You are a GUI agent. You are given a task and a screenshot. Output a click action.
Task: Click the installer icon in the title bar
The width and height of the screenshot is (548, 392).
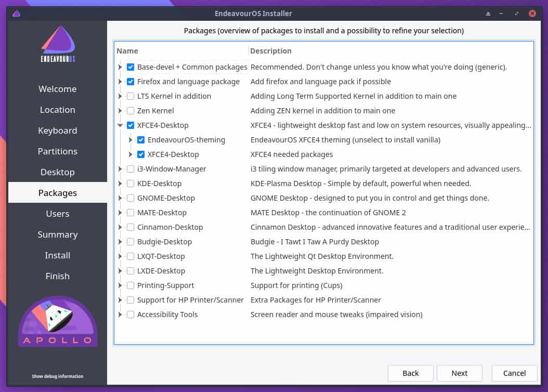click(16, 13)
